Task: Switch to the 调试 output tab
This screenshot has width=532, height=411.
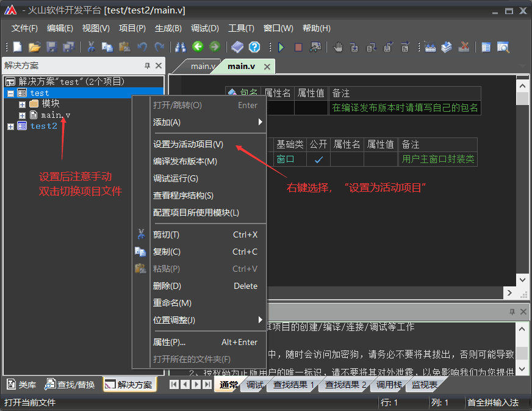Action: click(x=255, y=385)
